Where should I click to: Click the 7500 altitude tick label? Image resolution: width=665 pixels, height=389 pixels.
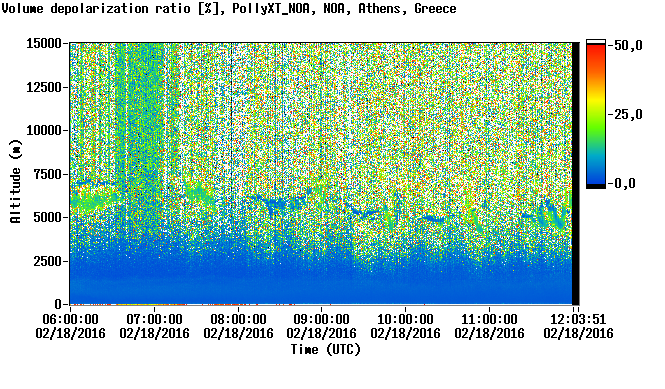47,174
